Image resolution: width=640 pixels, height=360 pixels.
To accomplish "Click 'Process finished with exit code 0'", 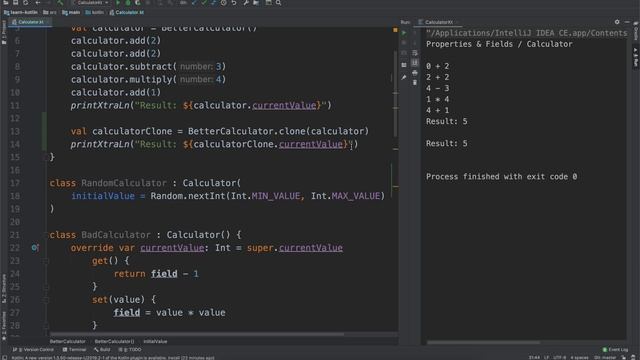I will pos(501,177).
